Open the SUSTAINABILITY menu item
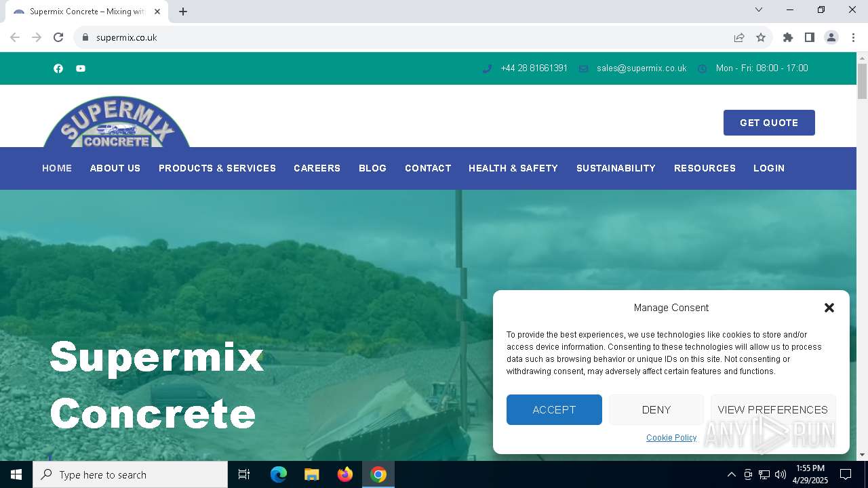The height and width of the screenshot is (488, 868). coord(616,168)
